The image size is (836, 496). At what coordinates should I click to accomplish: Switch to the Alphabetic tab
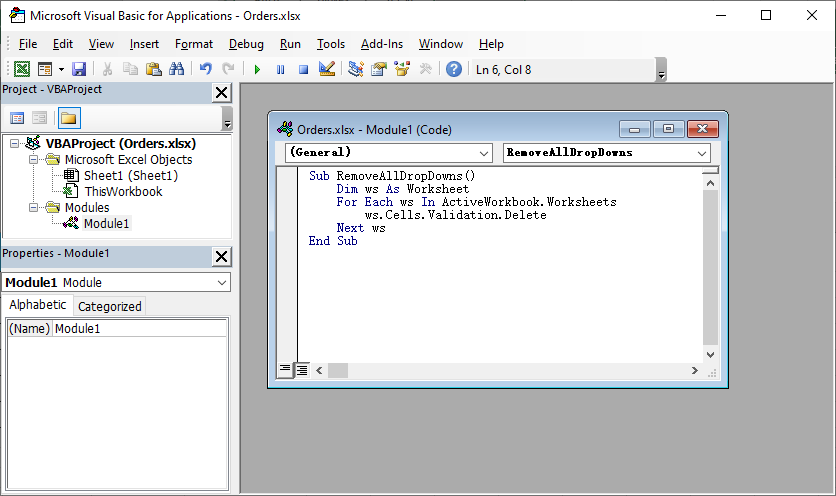click(37, 305)
